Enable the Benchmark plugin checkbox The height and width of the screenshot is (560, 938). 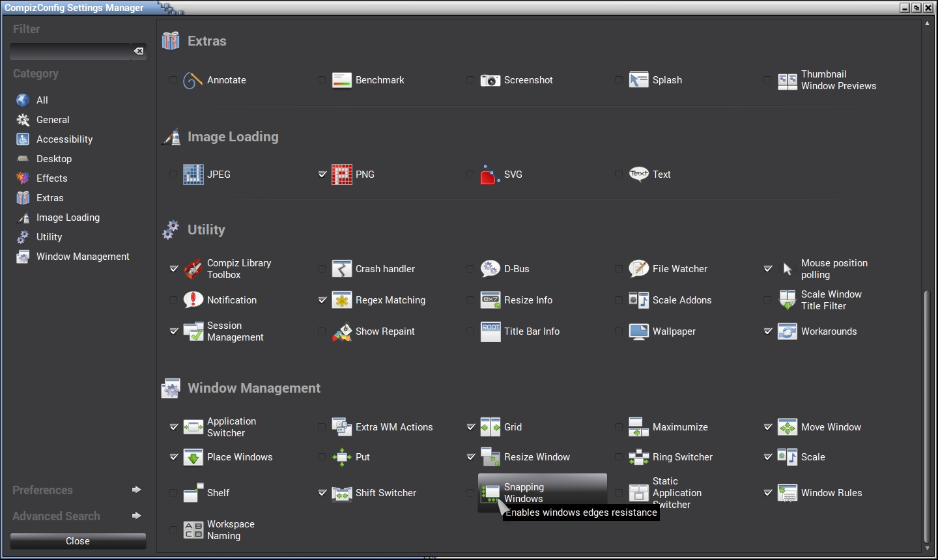coord(322,80)
